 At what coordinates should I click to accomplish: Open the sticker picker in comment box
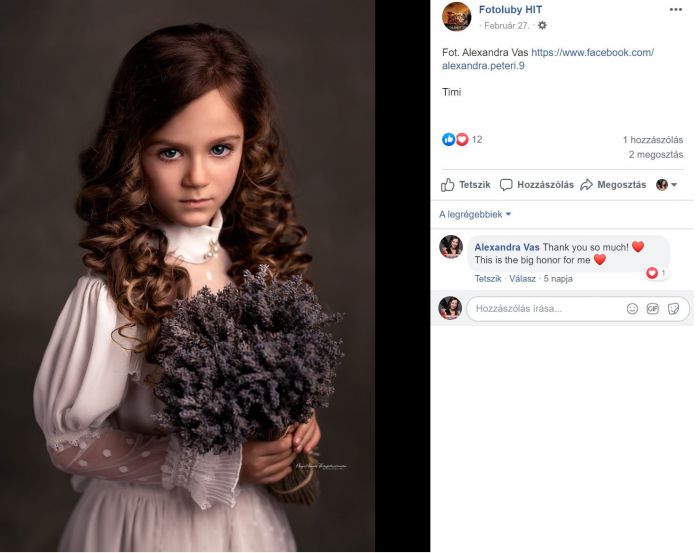pos(673,308)
